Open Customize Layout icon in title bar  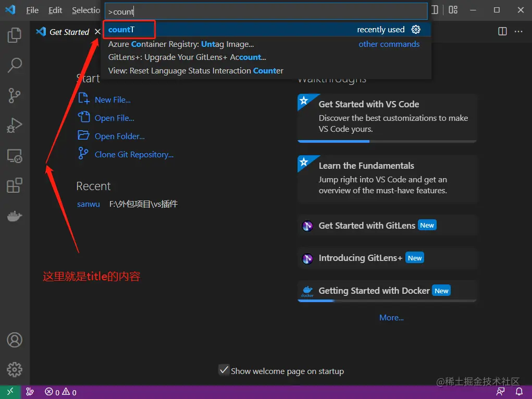click(453, 10)
